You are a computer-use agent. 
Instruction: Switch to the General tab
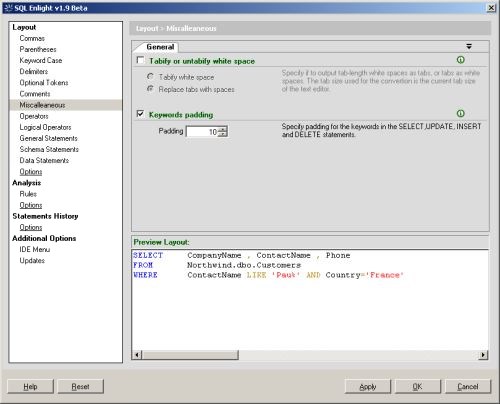coord(160,47)
